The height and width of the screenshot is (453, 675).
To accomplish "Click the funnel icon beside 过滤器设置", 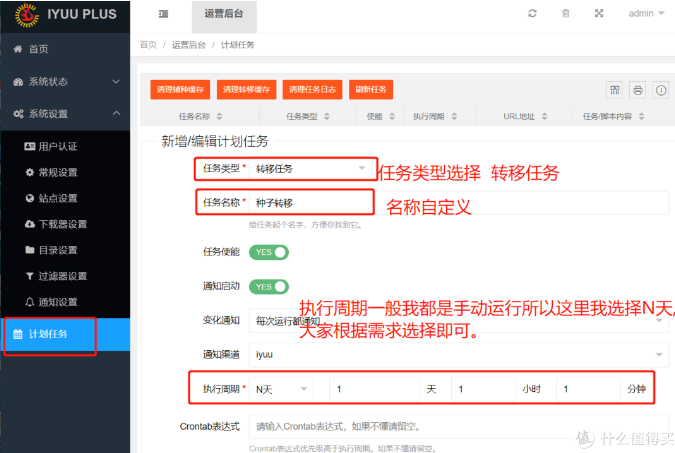I will point(30,276).
